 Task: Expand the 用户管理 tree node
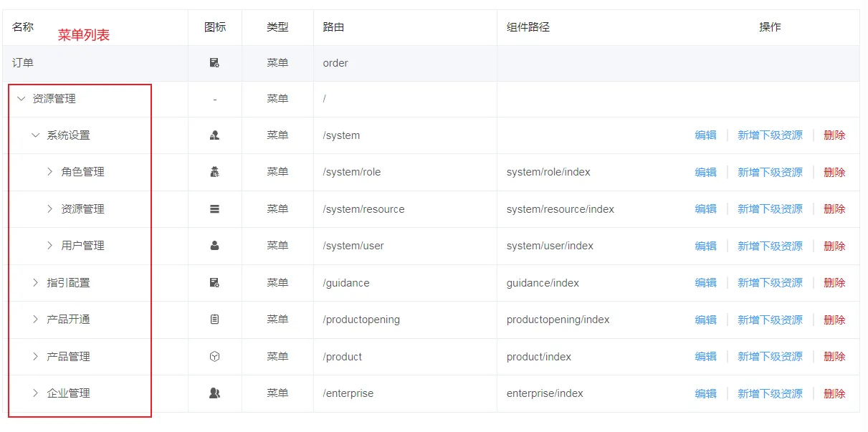pyautogui.click(x=49, y=246)
